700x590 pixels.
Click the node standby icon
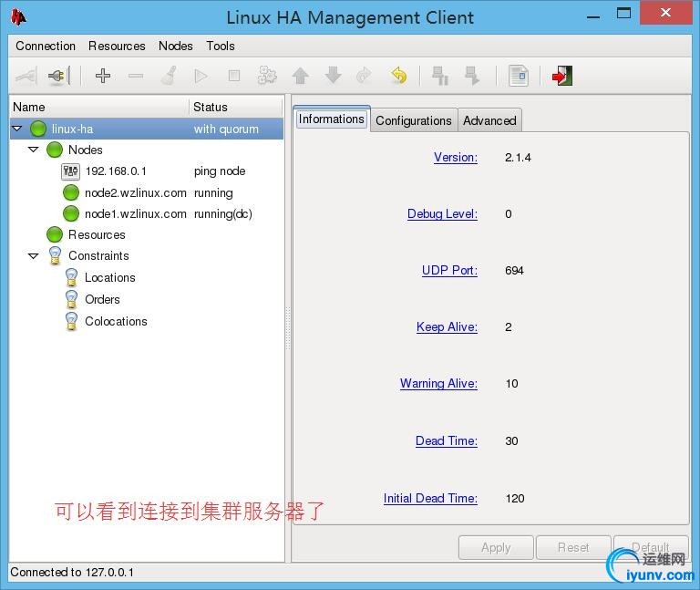coord(440,76)
